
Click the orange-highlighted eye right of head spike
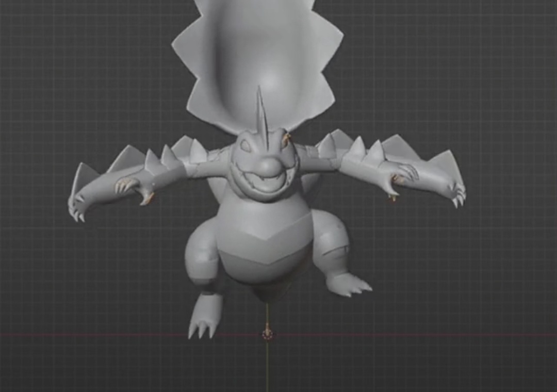tap(285, 139)
